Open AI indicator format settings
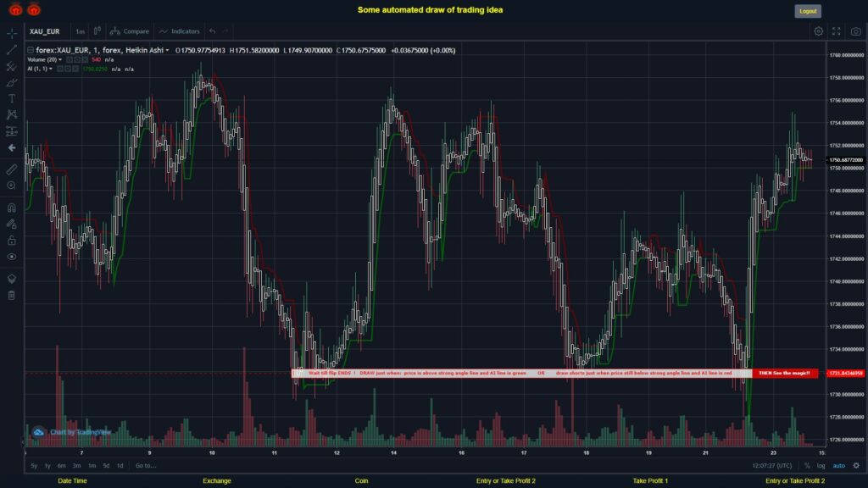The width and height of the screenshot is (868, 488). [x=68, y=69]
